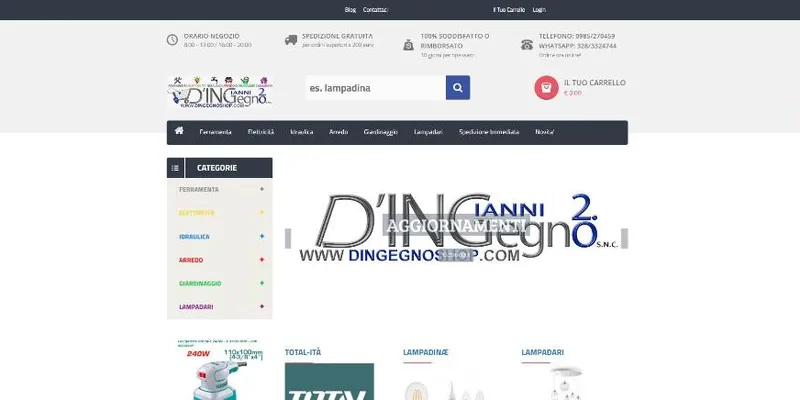800x400 pixels.
Task: Open the chandelier product thumbnail
Action: [566, 383]
